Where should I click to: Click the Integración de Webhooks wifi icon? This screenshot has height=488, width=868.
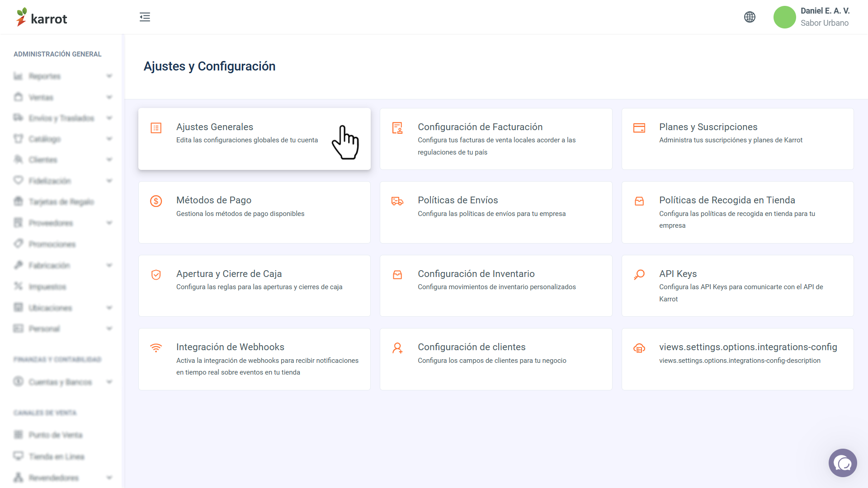point(156,348)
